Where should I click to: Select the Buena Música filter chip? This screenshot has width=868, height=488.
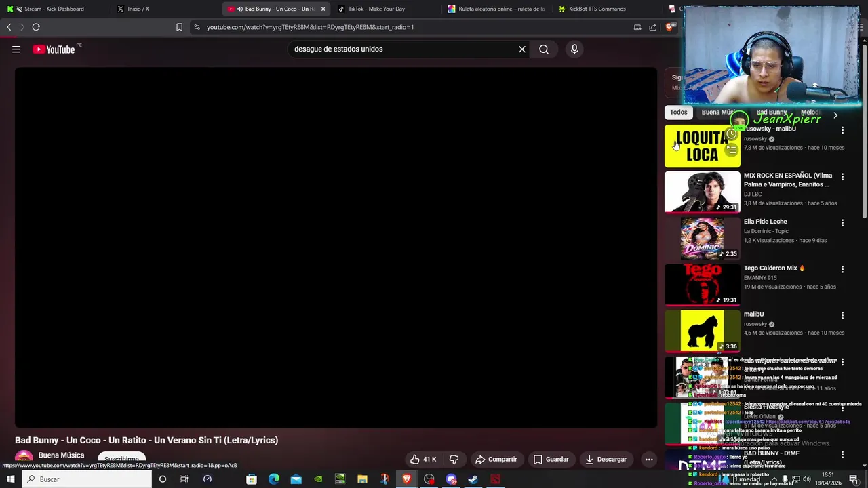pos(719,113)
